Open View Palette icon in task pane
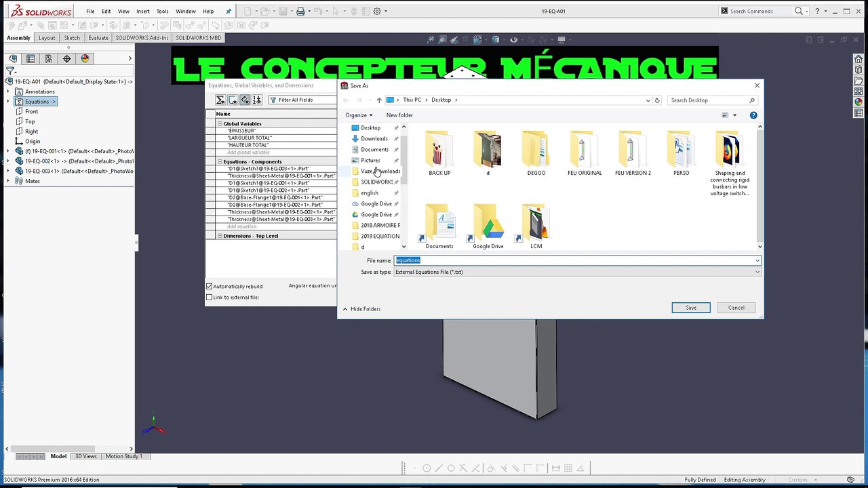Screen dimensions: 868x488 [859, 91]
